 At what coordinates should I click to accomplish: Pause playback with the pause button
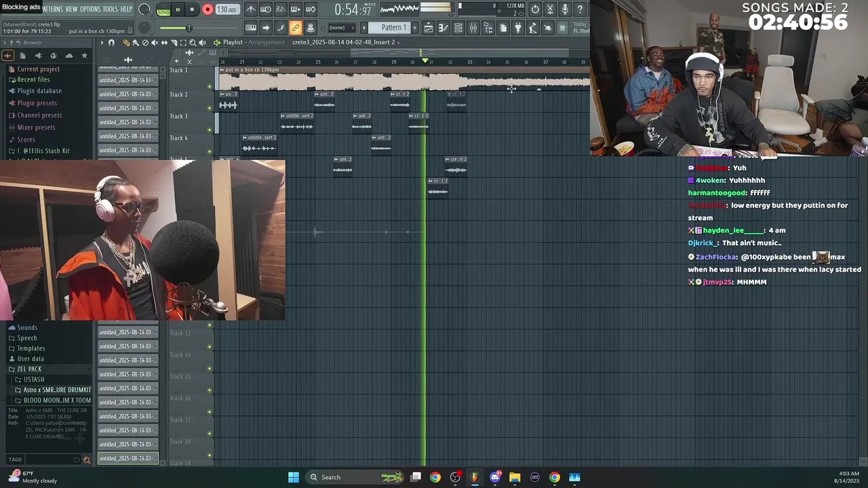(178, 9)
